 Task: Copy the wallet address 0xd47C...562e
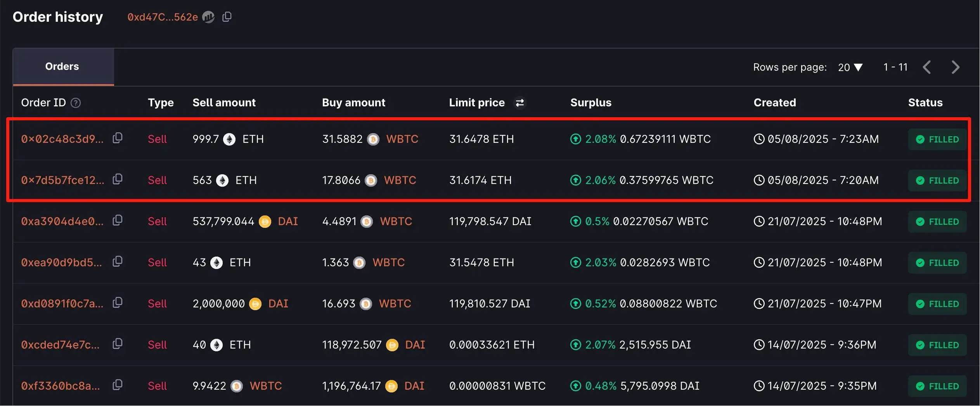(x=227, y=17)
